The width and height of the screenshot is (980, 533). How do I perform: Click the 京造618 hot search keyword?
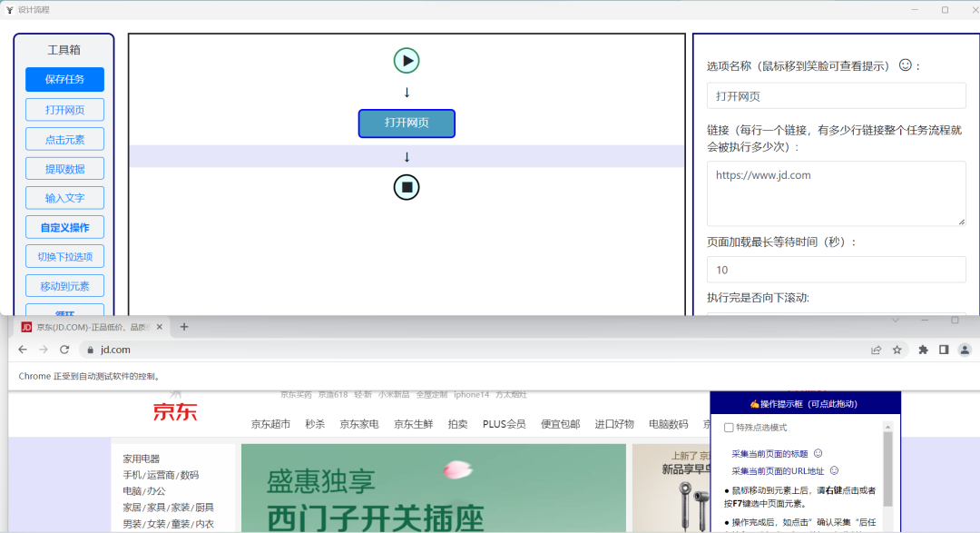click(x=332, y=394)
